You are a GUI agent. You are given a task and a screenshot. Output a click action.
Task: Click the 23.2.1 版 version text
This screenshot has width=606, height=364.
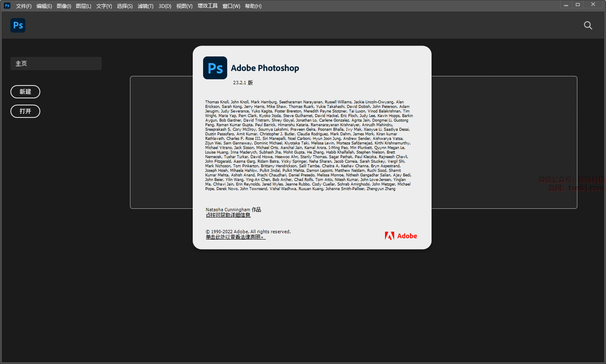tap(243, 83)
